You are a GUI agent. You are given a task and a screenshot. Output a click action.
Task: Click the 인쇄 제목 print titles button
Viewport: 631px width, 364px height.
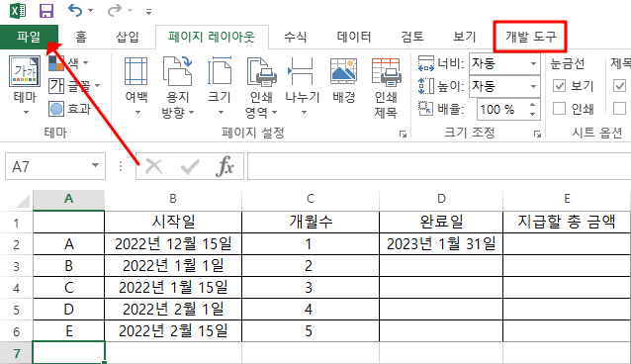pyautogui.click(x=386, y=87)
